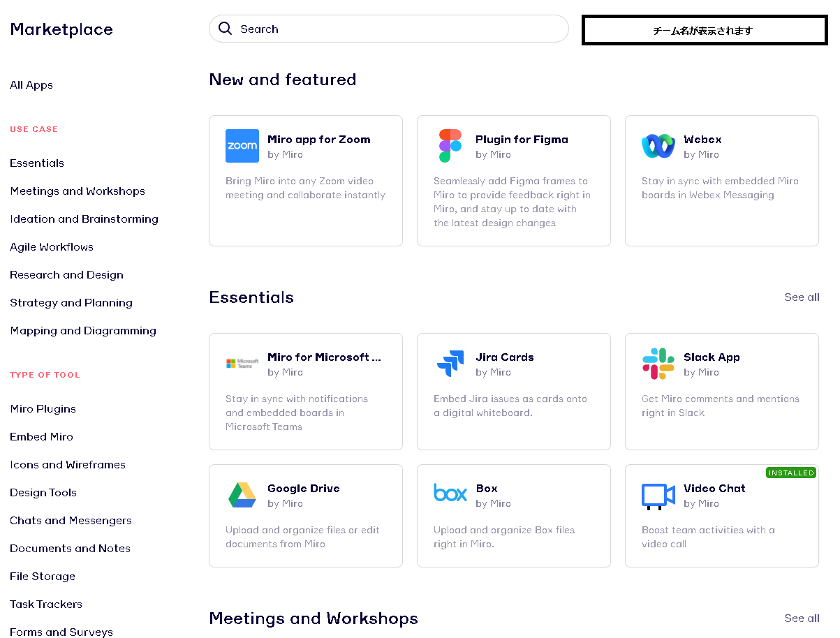The image size is (840, 638).
Task: Click See all for Meetings and Workshops
Action: point(802,618)
